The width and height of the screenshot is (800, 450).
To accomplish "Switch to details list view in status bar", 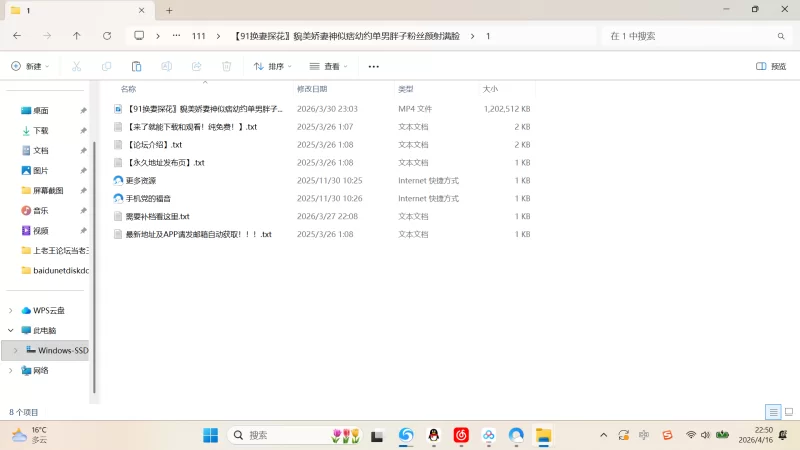I will point(773,412).
